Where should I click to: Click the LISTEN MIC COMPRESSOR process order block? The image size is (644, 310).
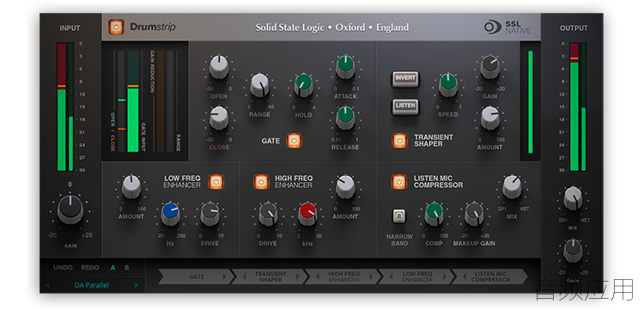[490, 277]
